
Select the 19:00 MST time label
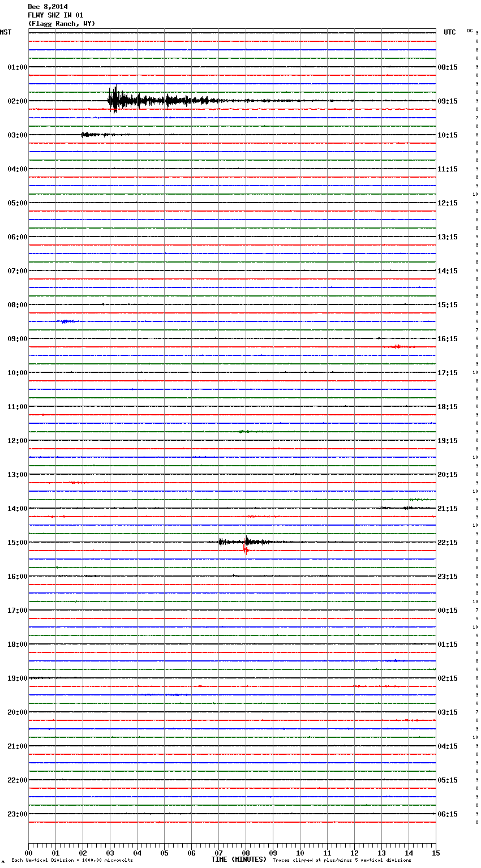pyautogui.click(x=17, y=678)
